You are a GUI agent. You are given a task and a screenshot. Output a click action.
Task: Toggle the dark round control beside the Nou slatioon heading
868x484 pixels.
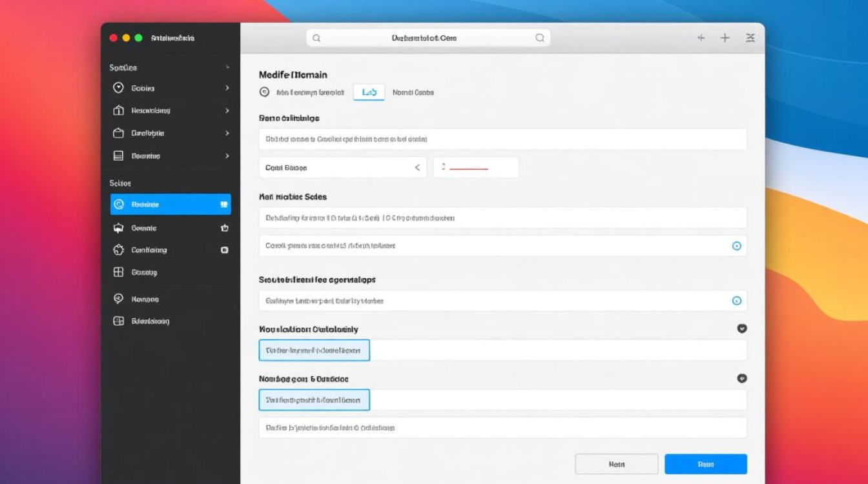click(742, 328)
